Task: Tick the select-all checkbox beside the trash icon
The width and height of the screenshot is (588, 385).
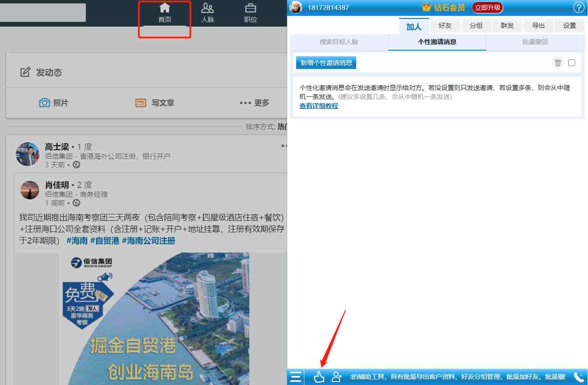Action: coord(572,63)
